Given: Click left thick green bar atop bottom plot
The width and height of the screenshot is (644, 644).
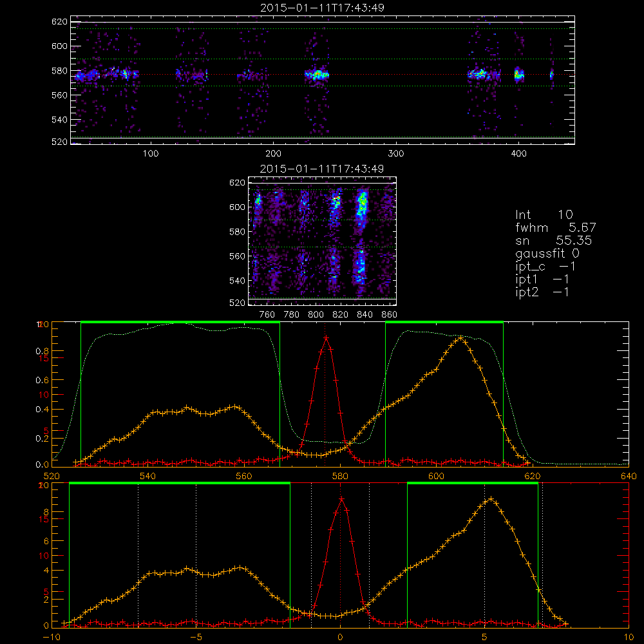Looking at the screenshot, I should click(180, 484).
